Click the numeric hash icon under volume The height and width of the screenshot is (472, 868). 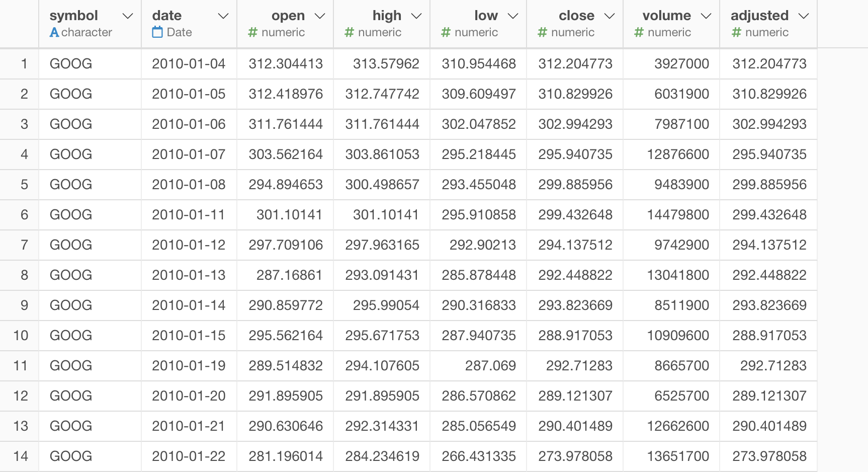point(639,32)
